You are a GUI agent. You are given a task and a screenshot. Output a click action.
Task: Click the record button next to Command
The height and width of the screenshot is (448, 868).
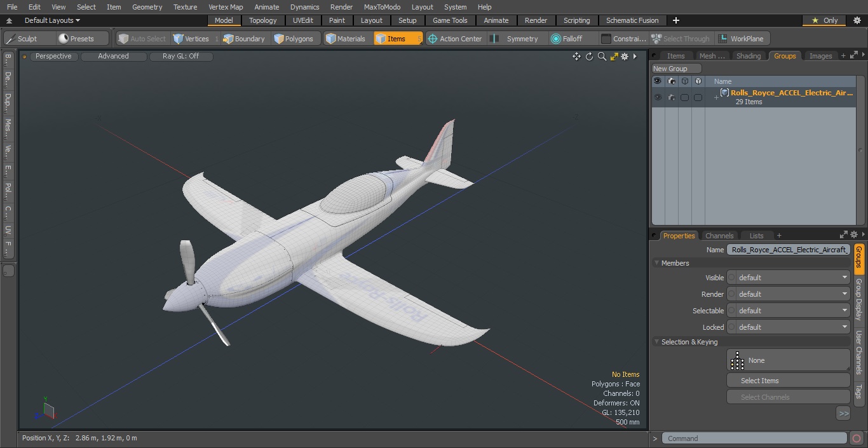pyautogui.click(x=856, y=438)
